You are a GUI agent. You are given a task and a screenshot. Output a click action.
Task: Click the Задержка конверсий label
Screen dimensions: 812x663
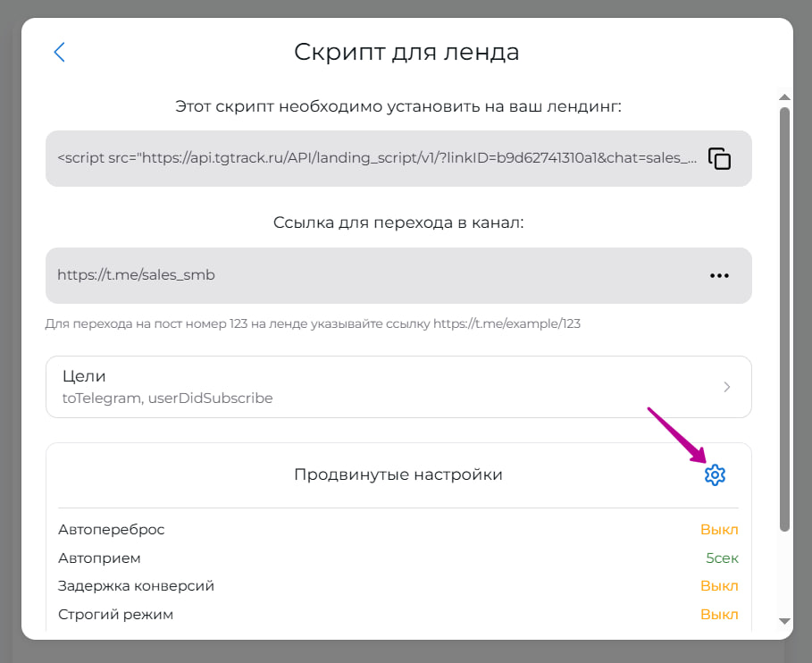(136, 586)
